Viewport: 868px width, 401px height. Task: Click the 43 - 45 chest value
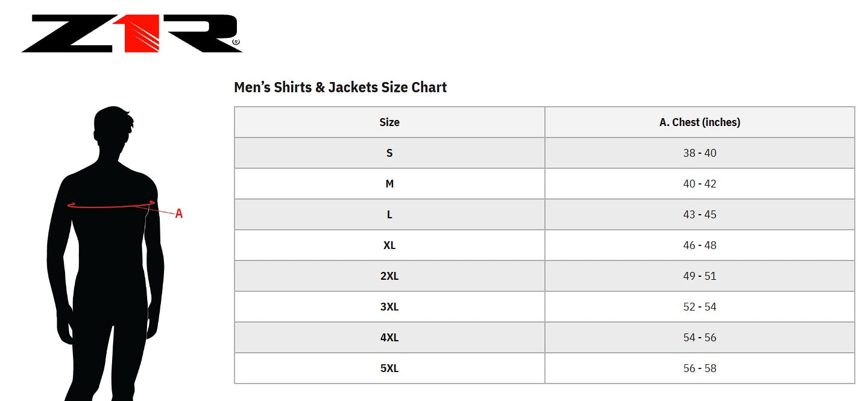pyautogui.click(x=700, y=215)
